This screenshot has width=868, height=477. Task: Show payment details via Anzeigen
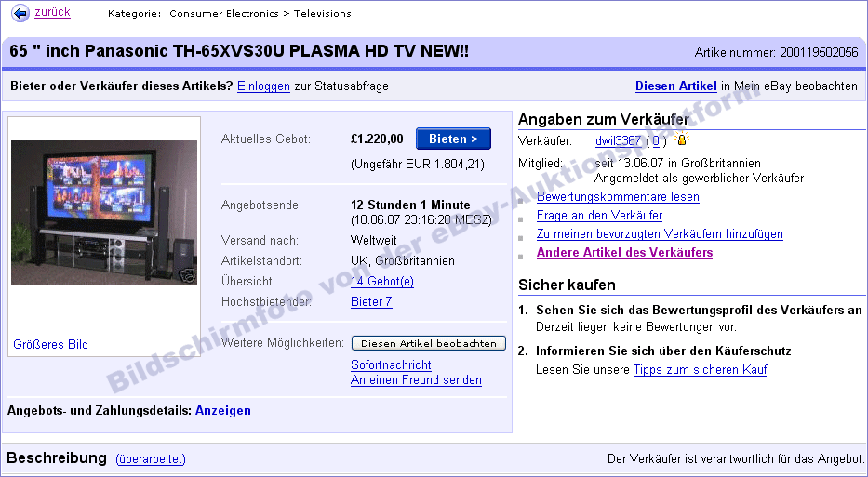(x=223, y=411)
